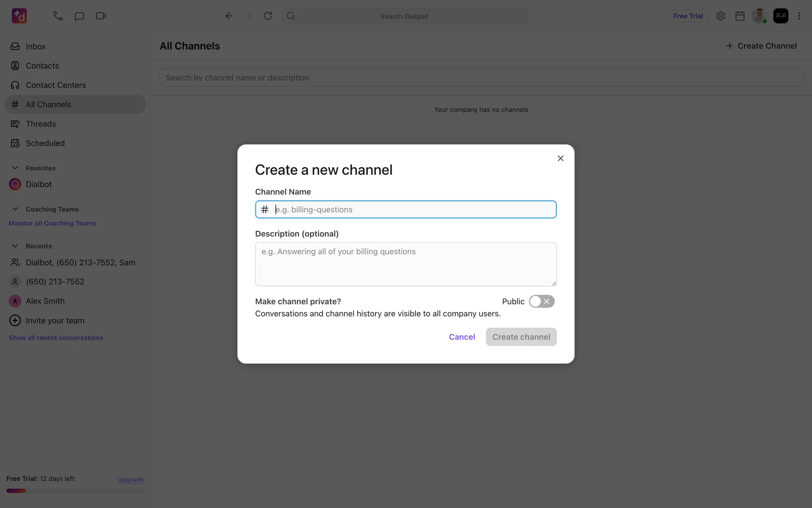The width and height of the screenshot is (812, 508).
Task: Focus the Channel Name input field
Action: click(414, 210)
